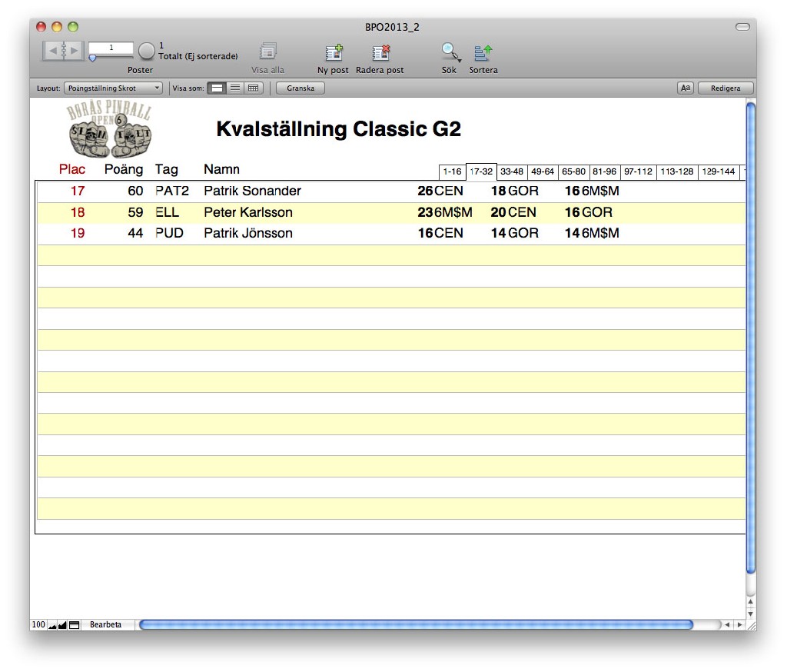Screen dimensions: 787x672
Task: Click the tag ELL
Action: click(x=167, y=212)
